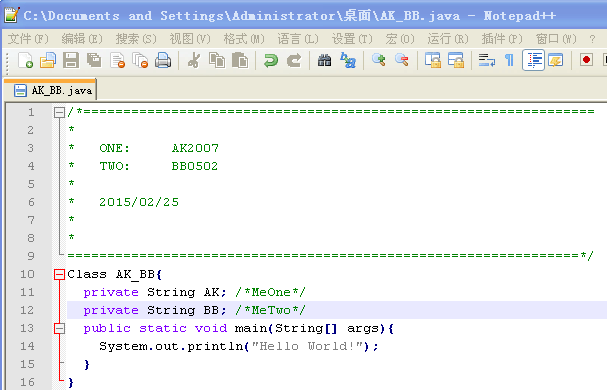Viewport: 607px width, 390px height.
Task: Click the text BB0502 in the comment
Action: point(195,166)
